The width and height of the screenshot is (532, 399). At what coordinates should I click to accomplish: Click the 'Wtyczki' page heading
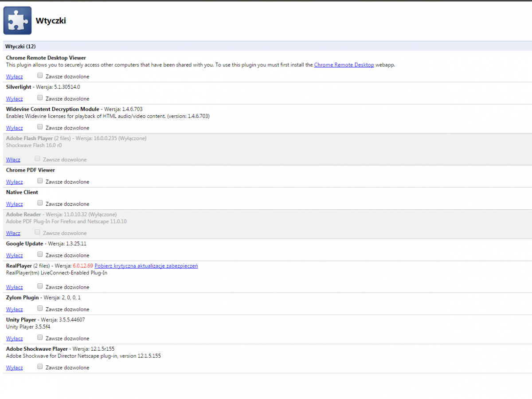click(51, 21)
